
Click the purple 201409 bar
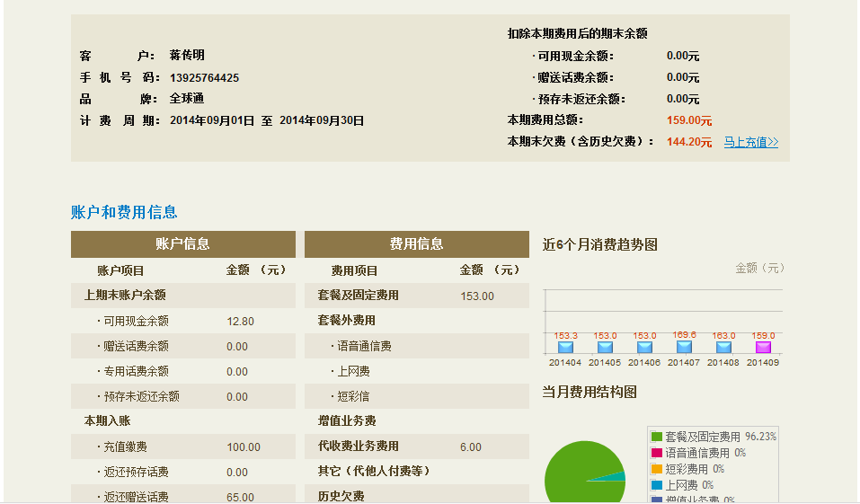point(763,347)
